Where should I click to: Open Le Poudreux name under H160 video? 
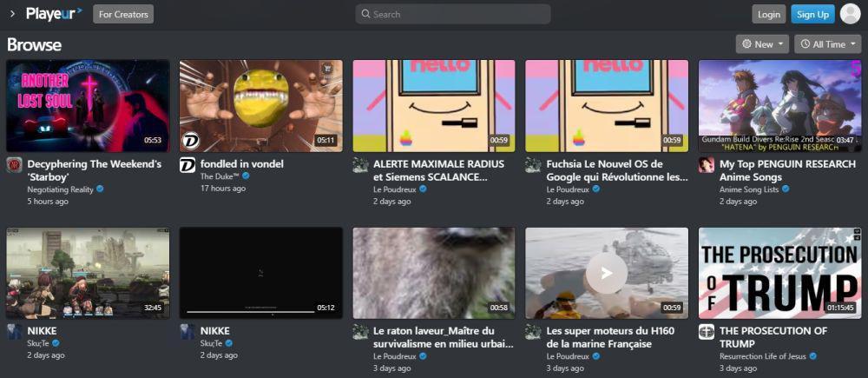(x=568, y=356)
